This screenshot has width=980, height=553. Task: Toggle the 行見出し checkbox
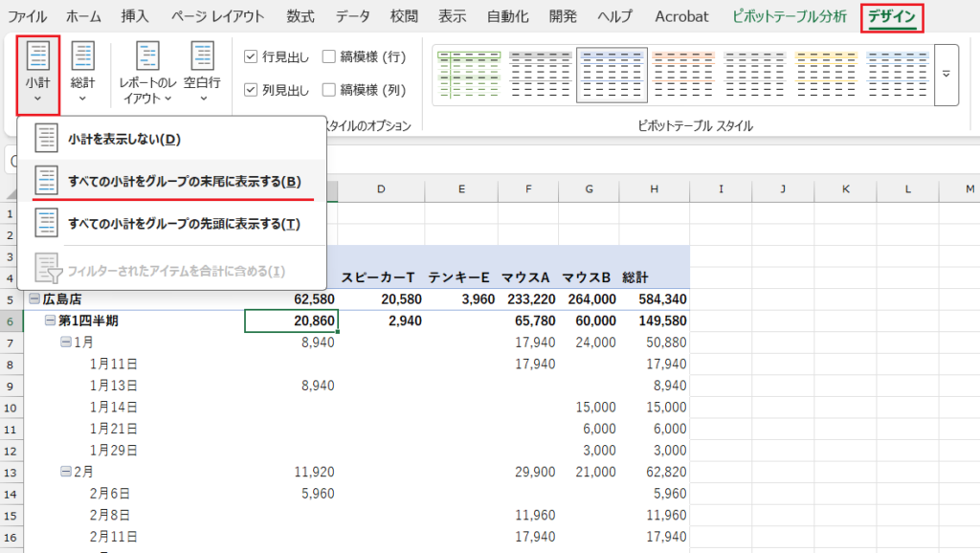coord(251,56)
